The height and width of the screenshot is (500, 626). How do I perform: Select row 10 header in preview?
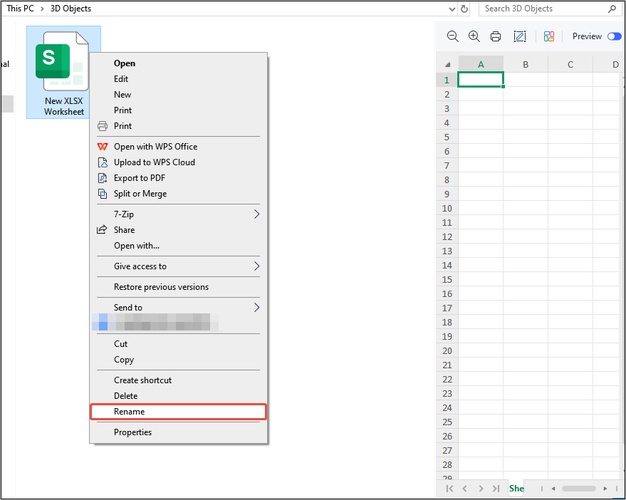coord(447,208)
